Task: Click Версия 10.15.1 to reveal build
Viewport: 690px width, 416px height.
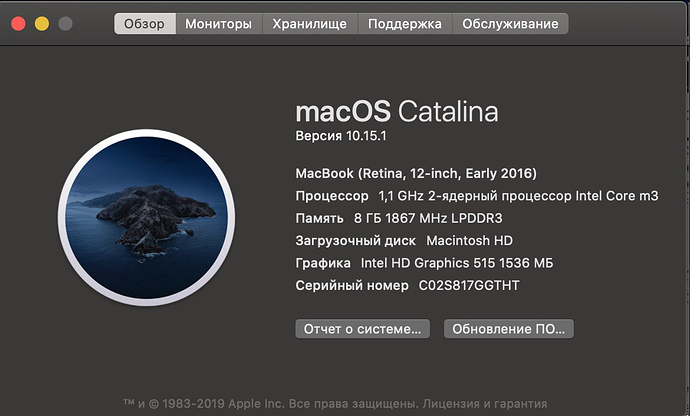Action: pos(341,136)
